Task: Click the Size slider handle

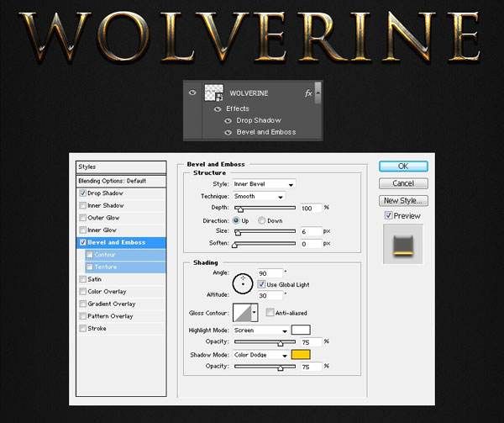Action: [238, 233]
